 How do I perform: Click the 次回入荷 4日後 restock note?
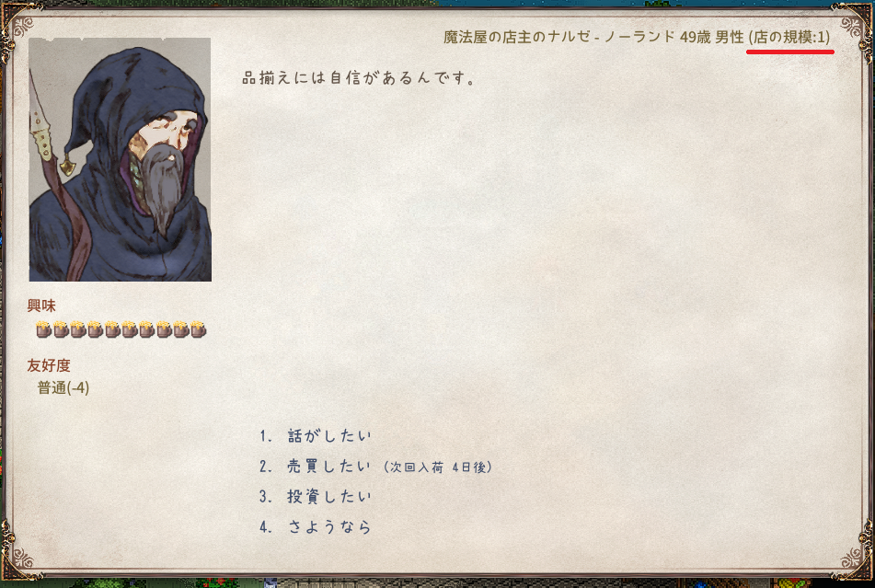pyautogui.click(x=438, y=467)
